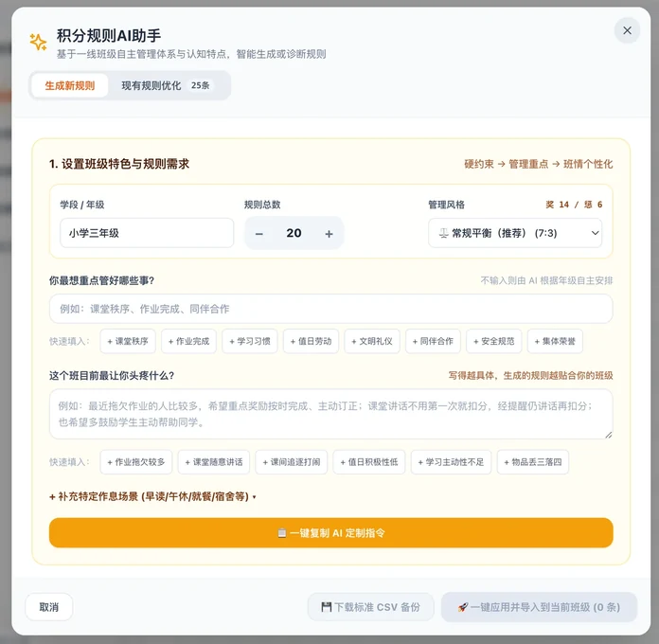Viewport: 659px width, 644px height.
Task: Add quick-fill tag 安全规范
Action: (494, 341)
